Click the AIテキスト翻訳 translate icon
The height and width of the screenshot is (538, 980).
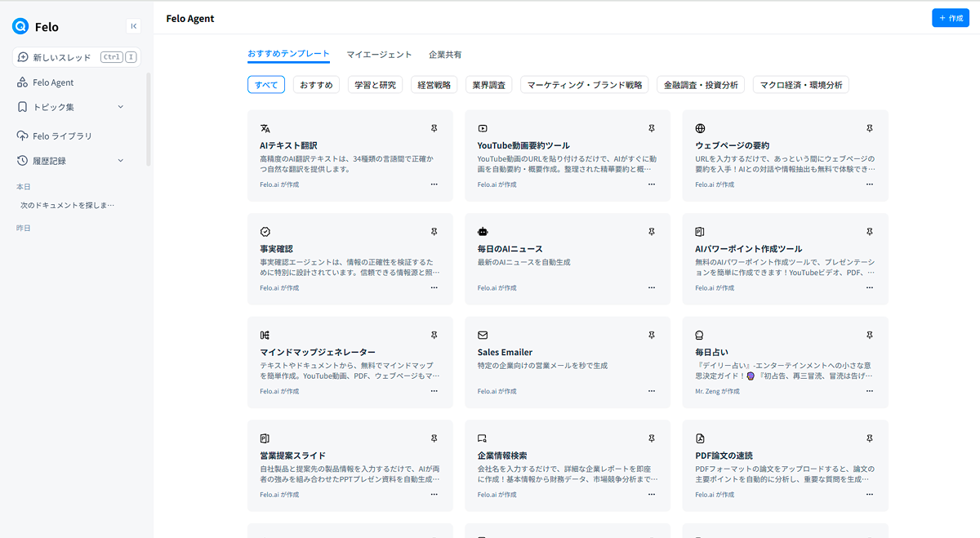coord(265,128)
